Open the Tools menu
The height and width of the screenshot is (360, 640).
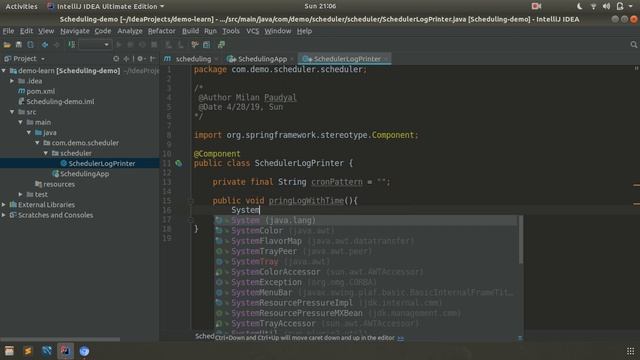(x=231, y=31)
